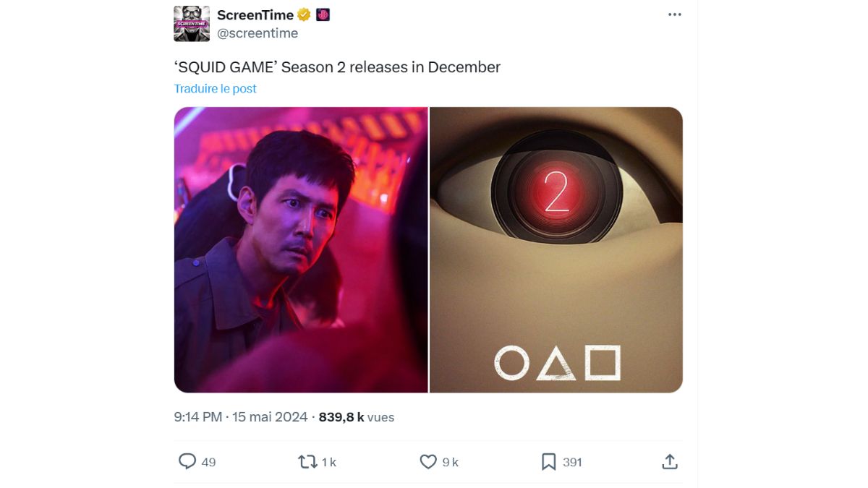Like the post with the heart icon
Screen dimensions: 868x488
point(428,461)
